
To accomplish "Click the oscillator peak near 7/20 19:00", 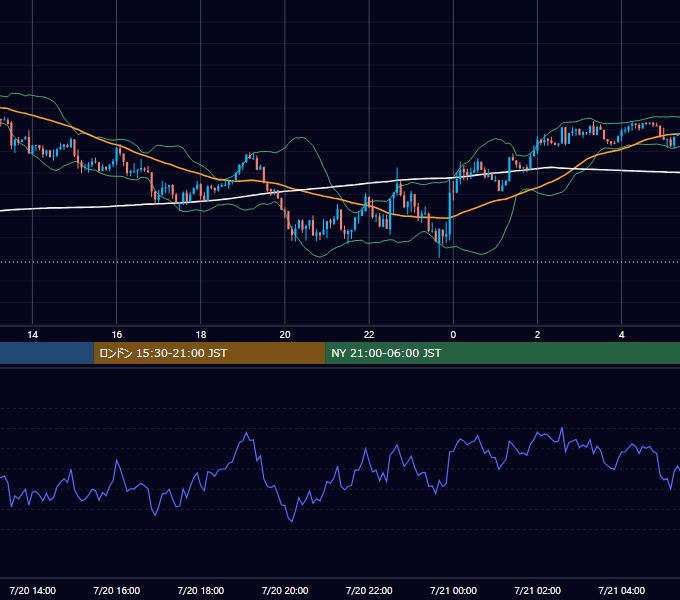I will click(x=247, y=433).
